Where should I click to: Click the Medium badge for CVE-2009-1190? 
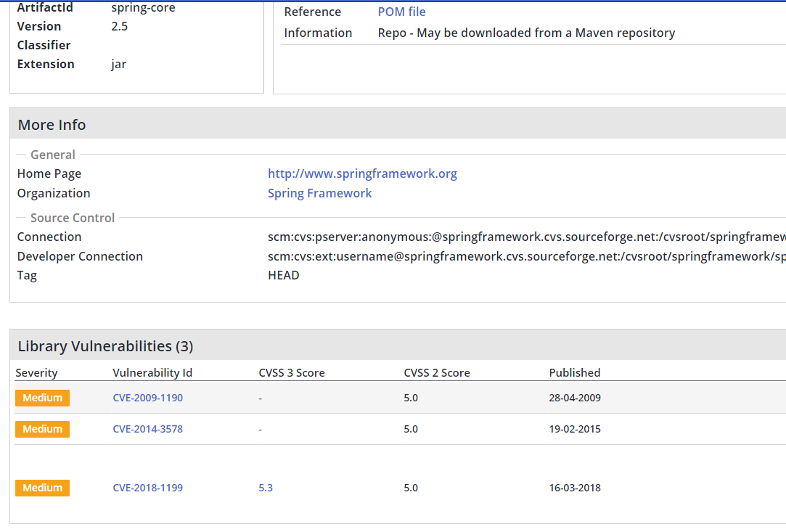coord(42,398)
